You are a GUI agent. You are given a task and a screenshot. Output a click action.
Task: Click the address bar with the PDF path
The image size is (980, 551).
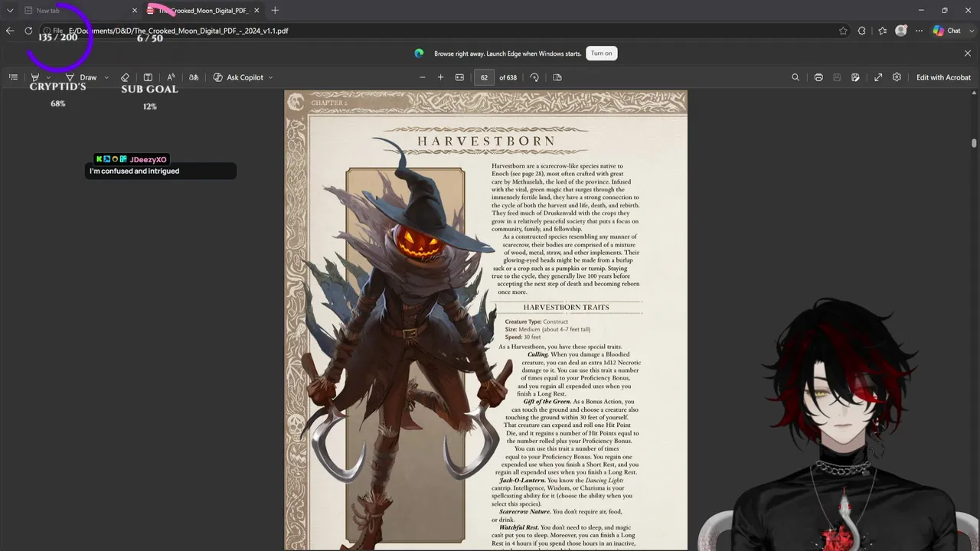pos(444,31)
